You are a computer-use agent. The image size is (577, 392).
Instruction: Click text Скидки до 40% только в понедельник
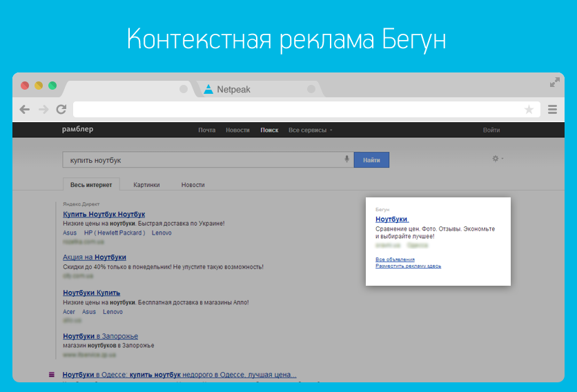tap(117, 267)
